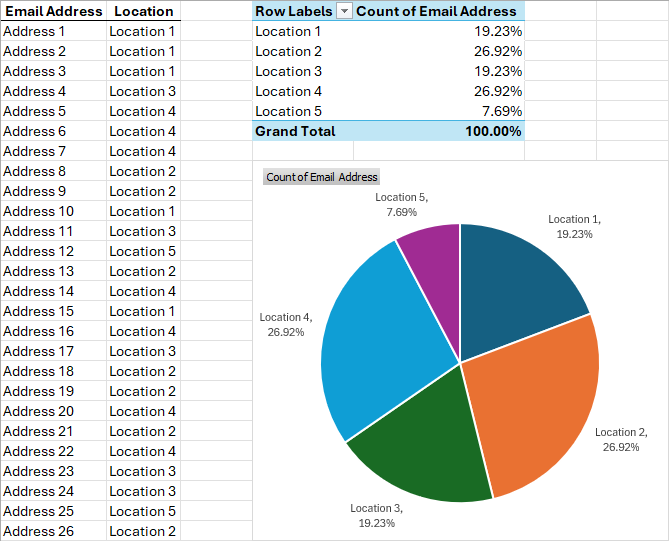Select the 'Address 21' cell
The image size is (669, 541).
(x=53, y=431)
